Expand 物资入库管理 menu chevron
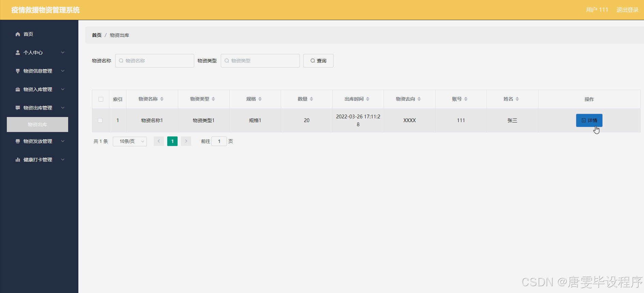The image size is (644, 293). coord(63,89)
